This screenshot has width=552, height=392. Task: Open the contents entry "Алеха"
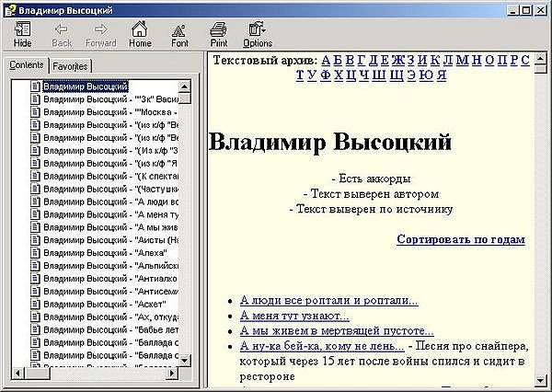click(x=105, y=252)
